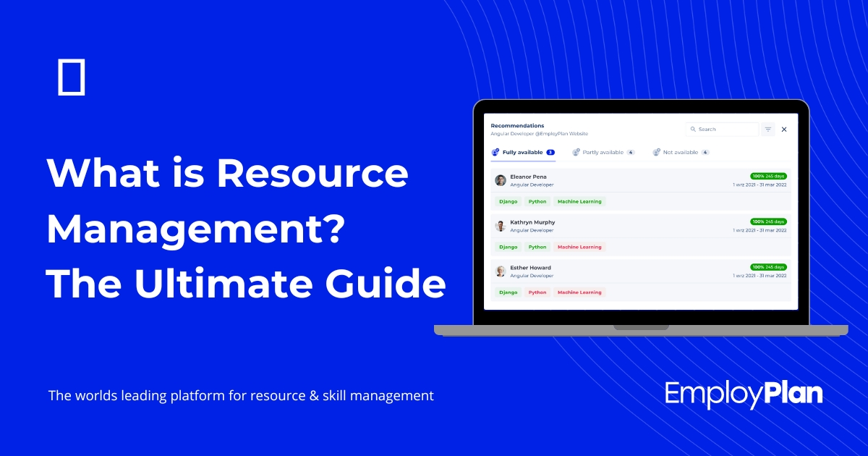Click Kathryn Murphy's Python skill tag
This screenshot has width=868, height=456.
click(537, 247)
